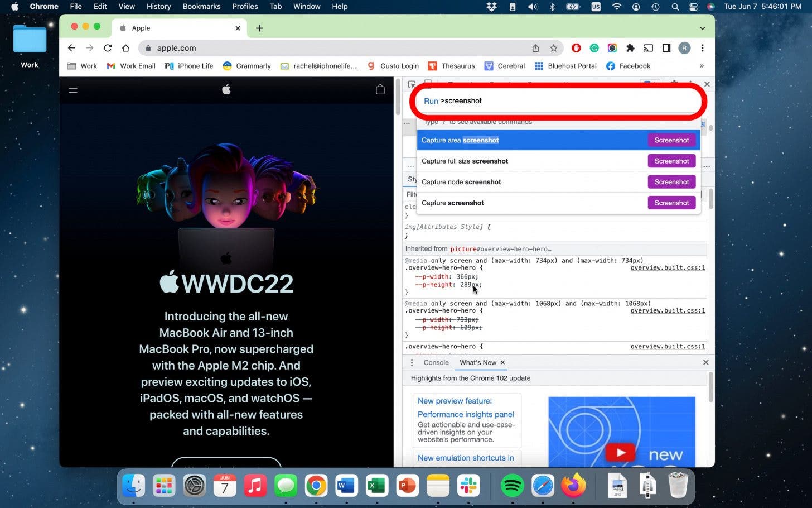Open Chrome's three-dot menu
Viewport: 812px width, 508px height.
pos(702,48)
